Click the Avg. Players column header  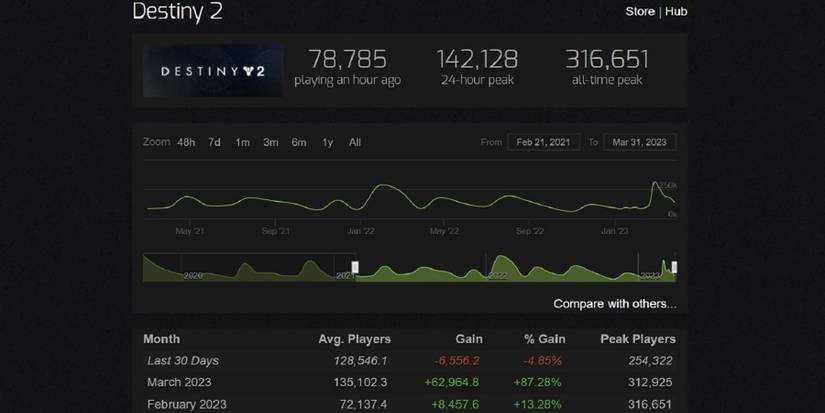355,339
